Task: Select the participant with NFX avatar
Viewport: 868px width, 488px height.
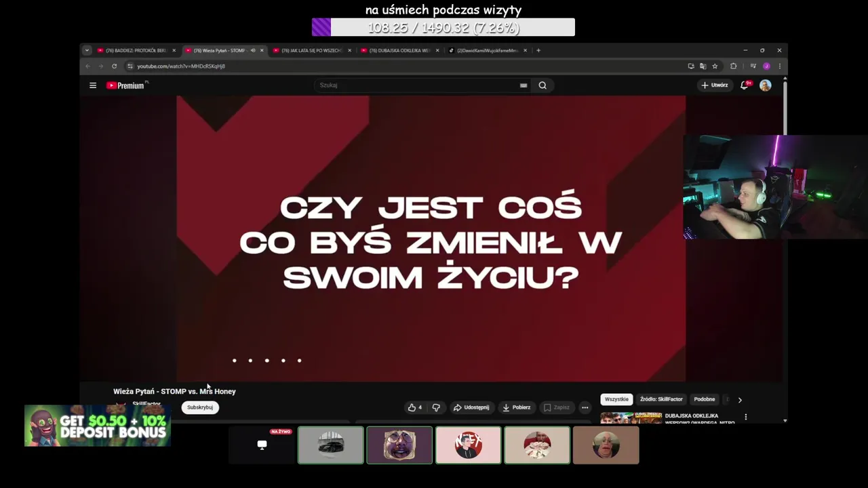Action: 469,445
